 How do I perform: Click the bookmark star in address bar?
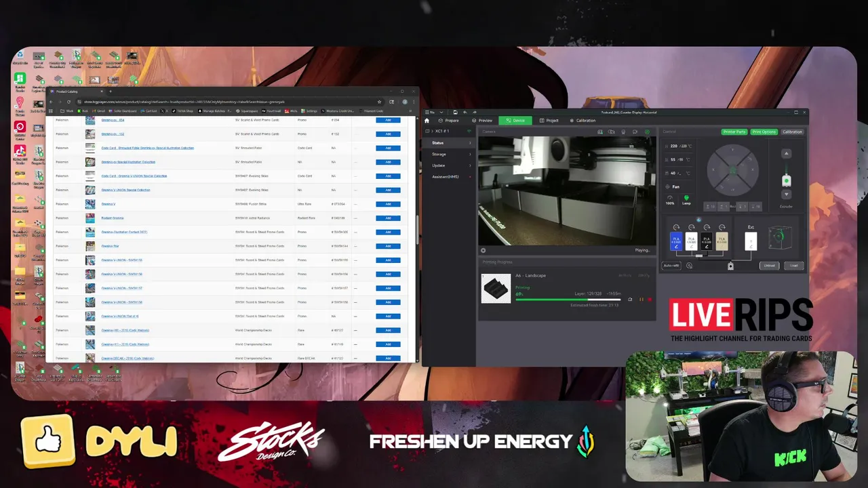[x=379, y=102]
